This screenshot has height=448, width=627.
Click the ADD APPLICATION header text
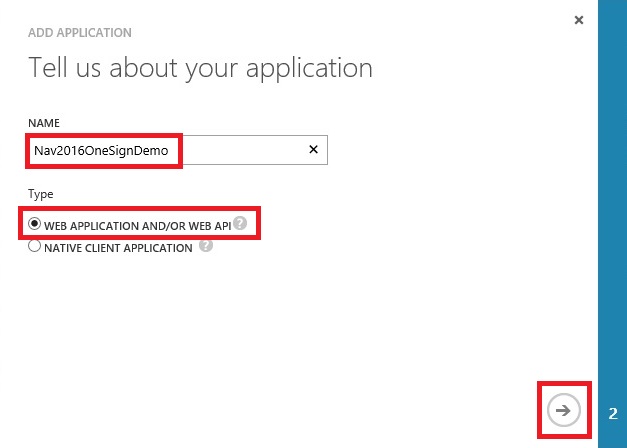(80, 33)
